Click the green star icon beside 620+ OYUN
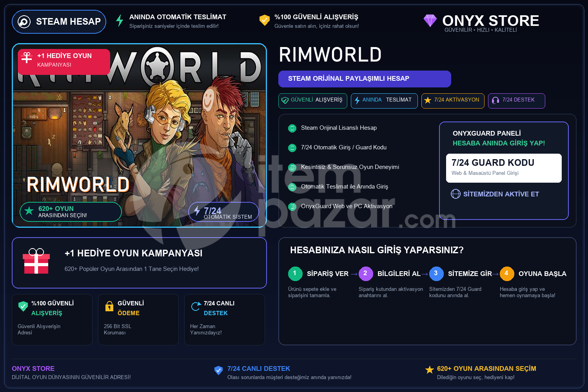 pos(29,211)
